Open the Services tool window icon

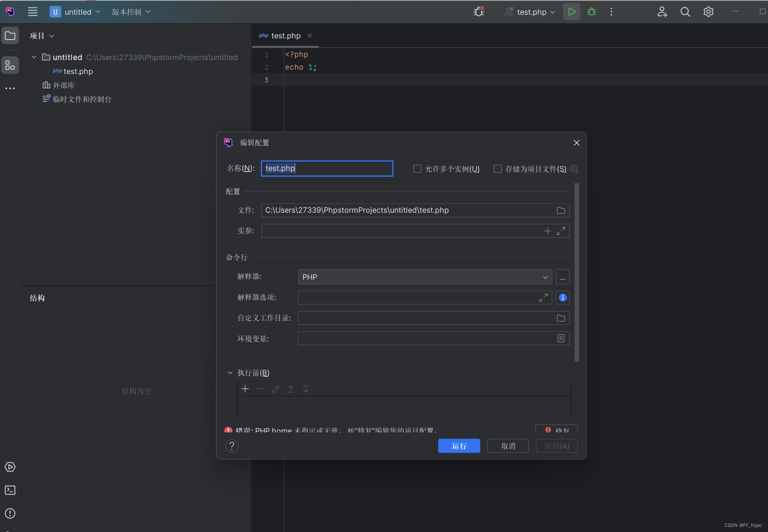[10, 467]
